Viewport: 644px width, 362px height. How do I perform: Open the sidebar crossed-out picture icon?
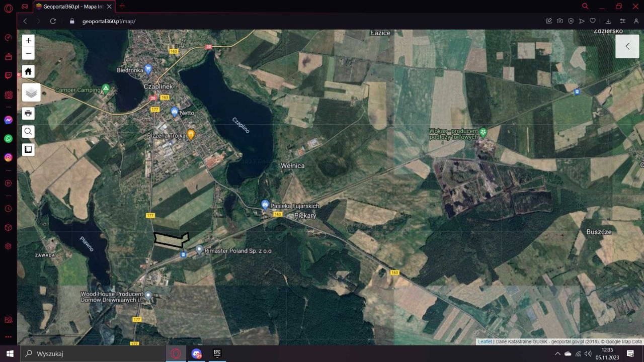click(8, 320)
